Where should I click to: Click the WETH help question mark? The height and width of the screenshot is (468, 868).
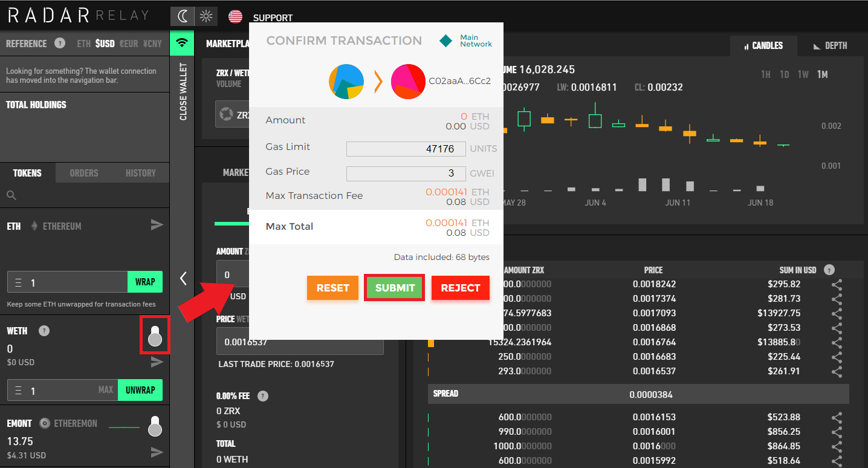point(44,331)
